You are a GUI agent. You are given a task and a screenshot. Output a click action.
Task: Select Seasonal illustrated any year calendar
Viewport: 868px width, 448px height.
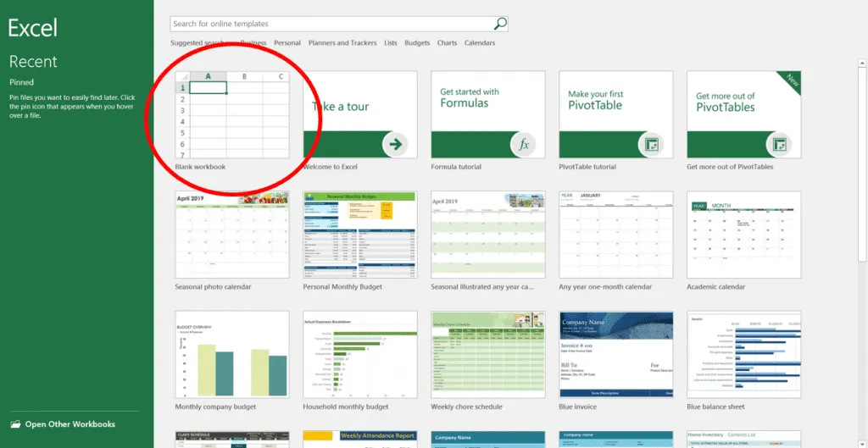487,235
